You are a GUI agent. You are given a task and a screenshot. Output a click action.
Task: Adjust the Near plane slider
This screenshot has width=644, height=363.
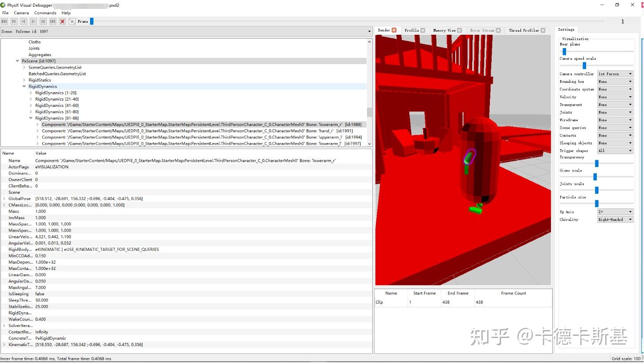point(564,51)
